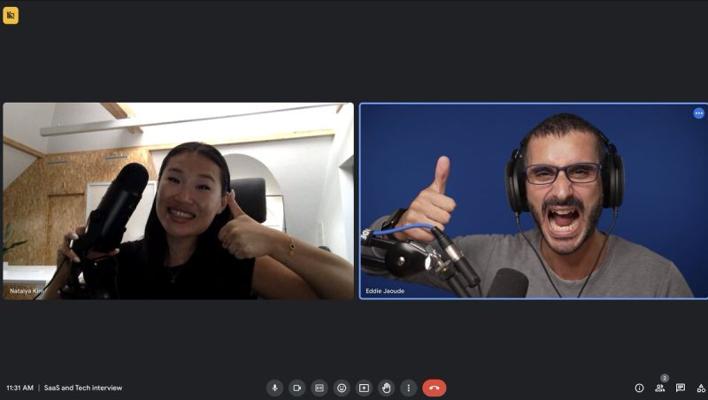Raise your hand
This screenshot has height=400, width=708.
click(386, 388)
